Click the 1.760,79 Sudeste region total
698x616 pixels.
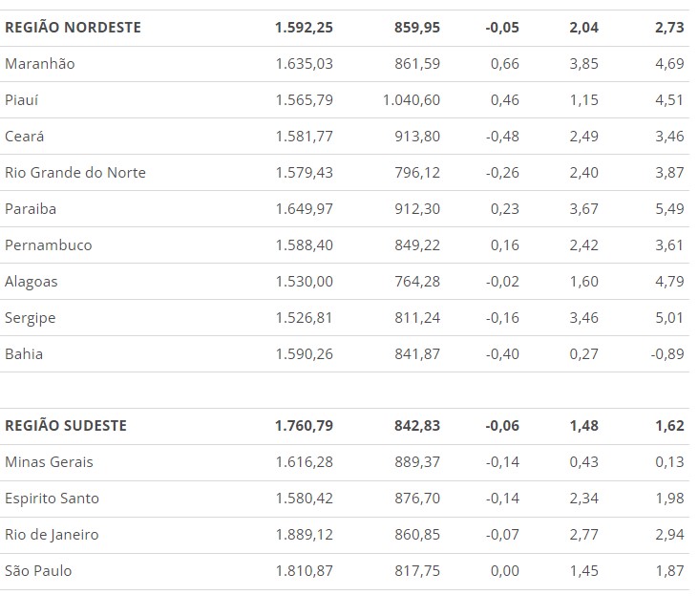pyautogui.click(x=304, y=426)
